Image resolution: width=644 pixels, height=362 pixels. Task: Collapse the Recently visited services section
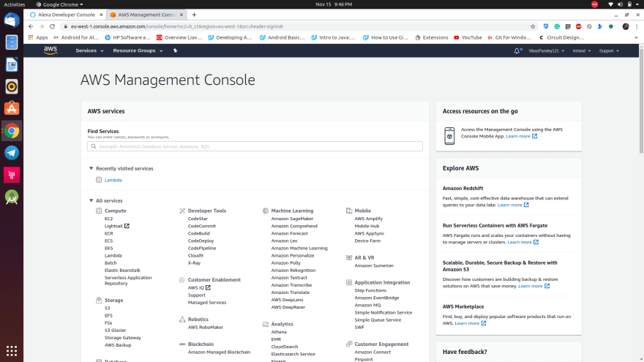[91, 168]
